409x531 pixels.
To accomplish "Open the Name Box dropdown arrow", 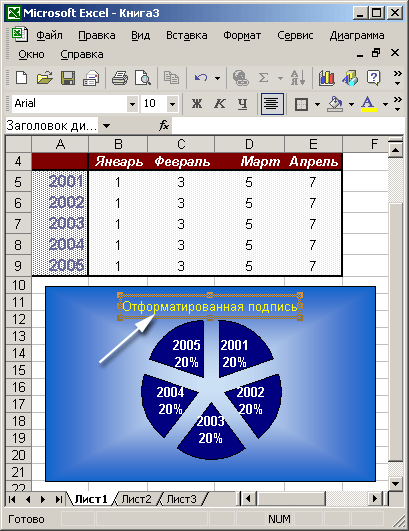I will (107, 126).
